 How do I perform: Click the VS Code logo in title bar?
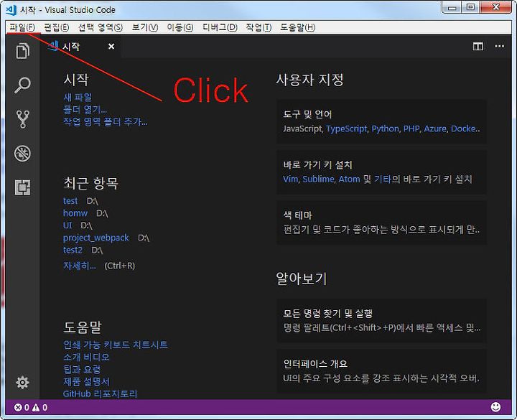(x=11, y=10)
